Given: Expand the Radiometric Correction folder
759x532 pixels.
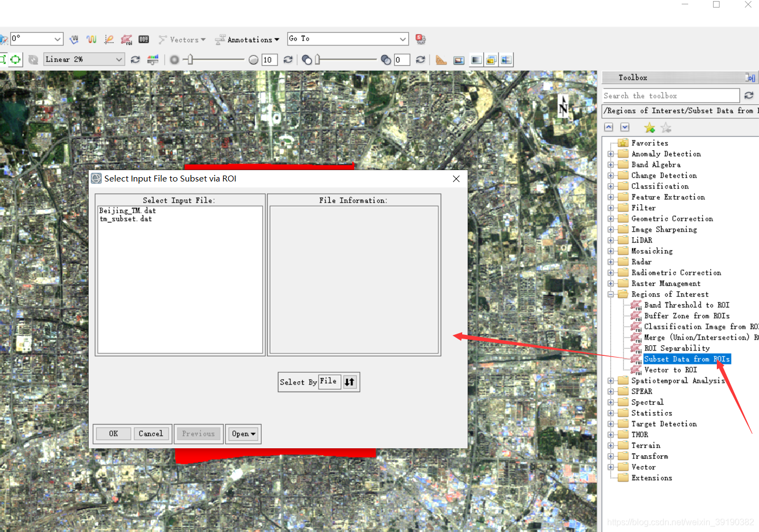Looking at the screenshot, I should tap(610, 273).
